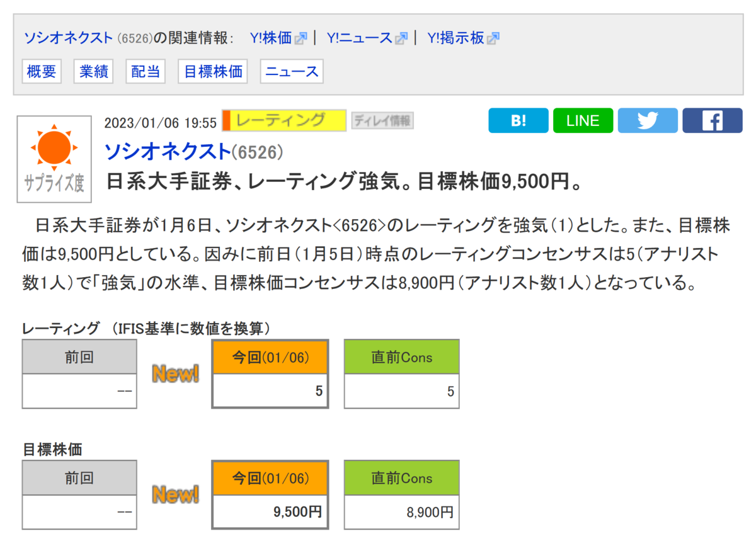
Task: Click the article timestamp 2023/01/06 19:55
Action: click(x=160, y=122)
